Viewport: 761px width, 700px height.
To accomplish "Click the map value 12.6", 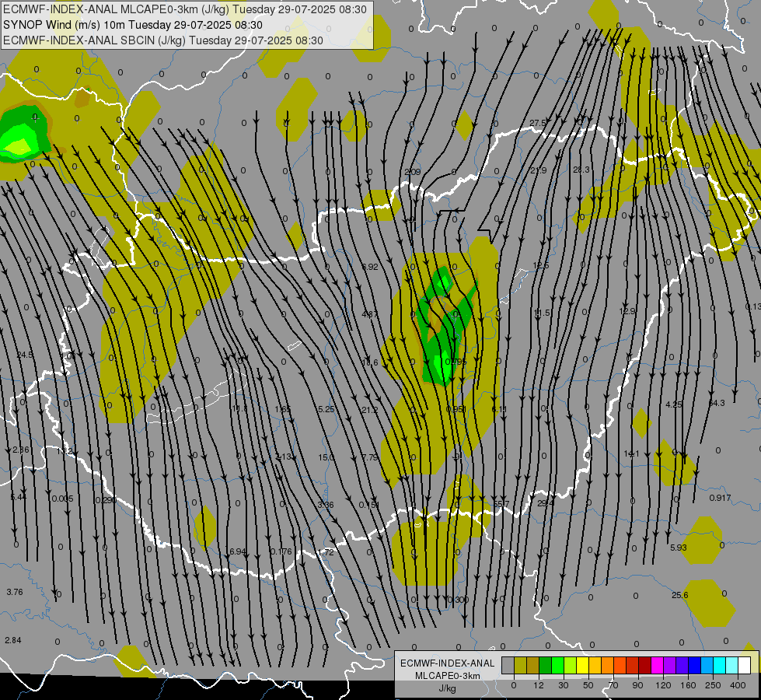I will [541, 266].
